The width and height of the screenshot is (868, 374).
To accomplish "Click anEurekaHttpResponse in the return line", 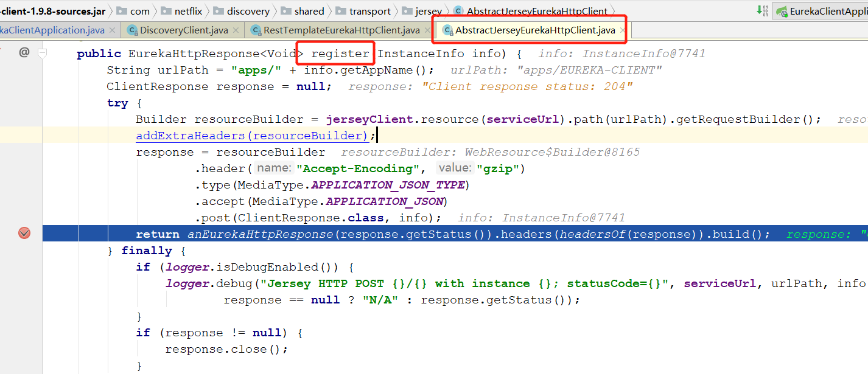I will click(260, 234).
